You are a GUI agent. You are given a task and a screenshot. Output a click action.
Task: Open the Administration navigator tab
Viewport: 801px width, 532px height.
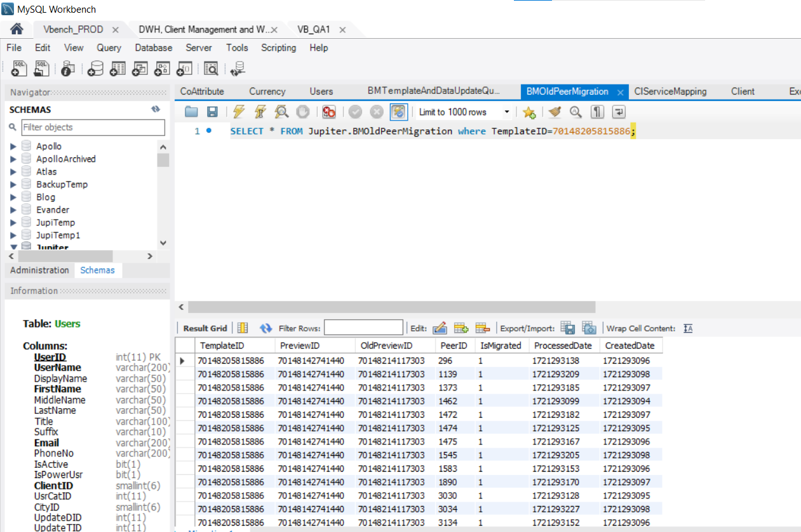point(39,270)
